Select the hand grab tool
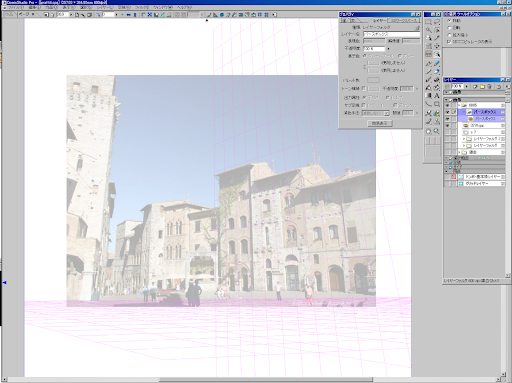 428,131
